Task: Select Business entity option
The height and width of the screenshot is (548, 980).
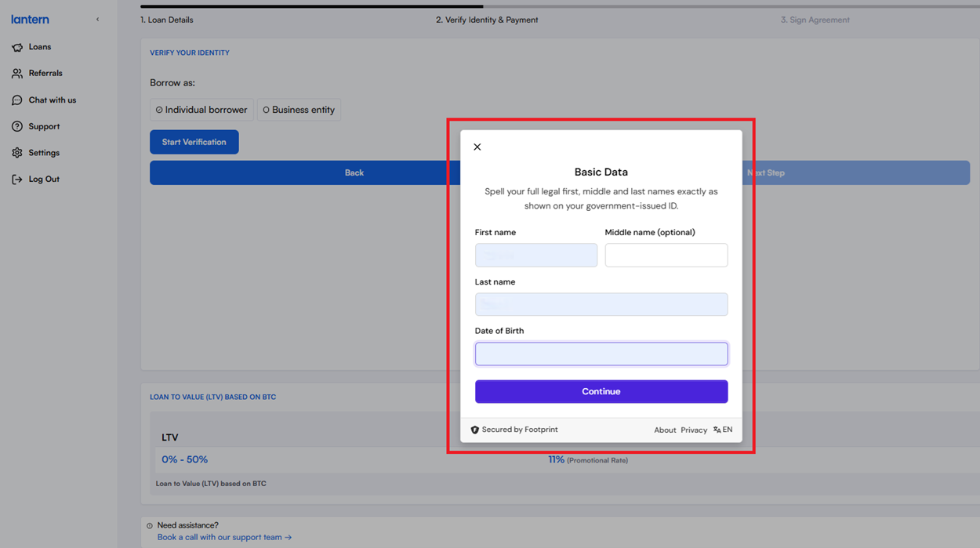Action: click(x=299, y=110)
